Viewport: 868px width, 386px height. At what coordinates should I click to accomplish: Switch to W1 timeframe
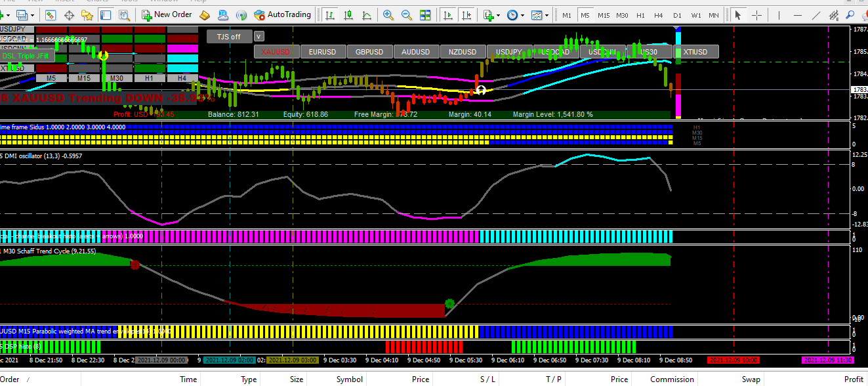pyautogui.click(x=695, y=14)
